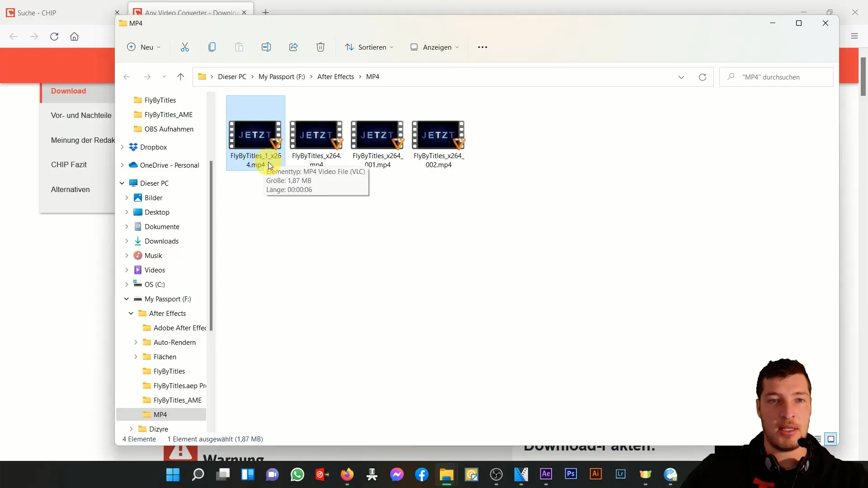Click the share toolbar icon
The width and height of the screenshot is (868, 488).
tap(292, 47)
